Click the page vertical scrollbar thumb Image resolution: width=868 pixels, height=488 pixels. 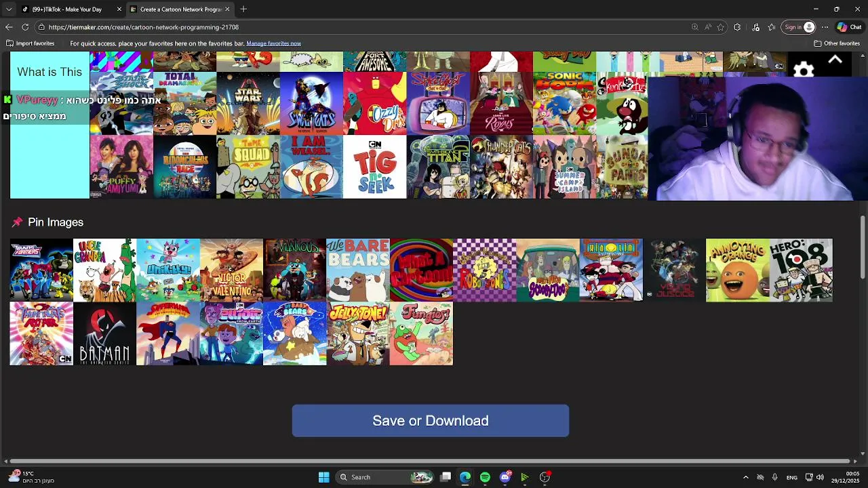(x=863, y=247)
